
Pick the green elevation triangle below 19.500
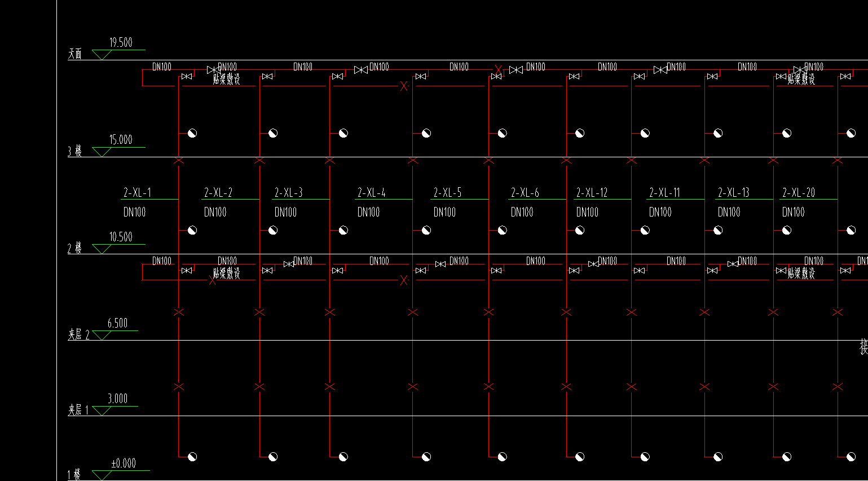[102, 54]
